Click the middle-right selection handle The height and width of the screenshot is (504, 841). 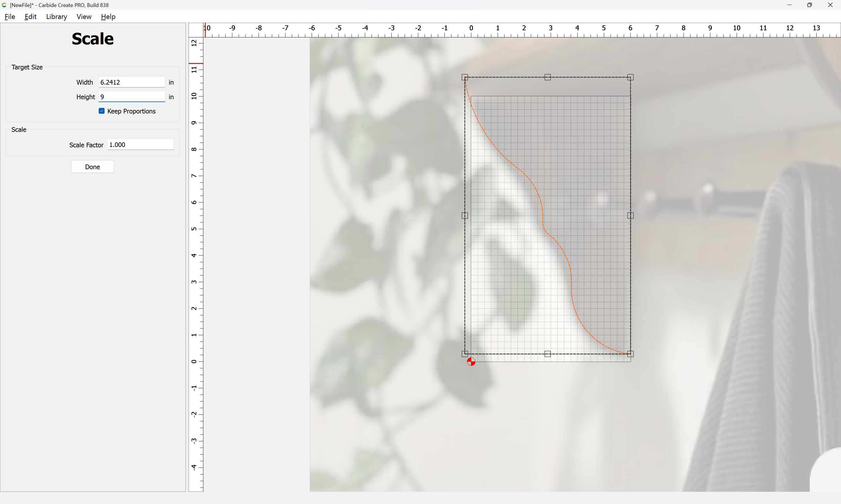630,215
